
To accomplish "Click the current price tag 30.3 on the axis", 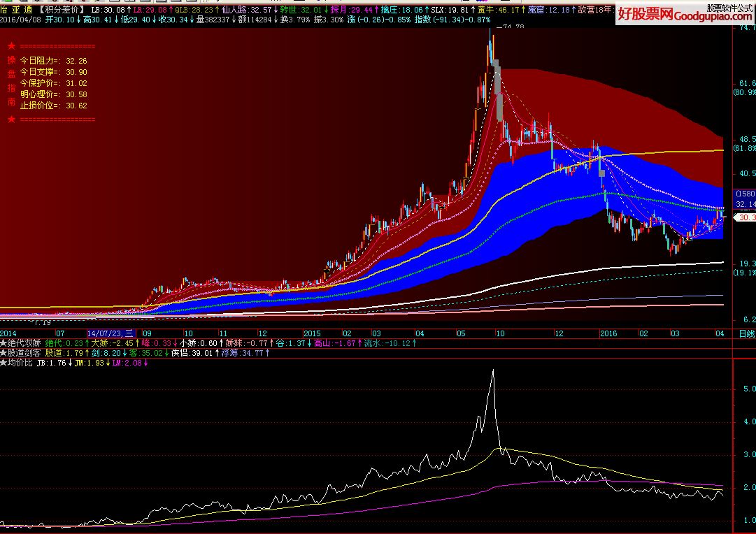I will coord(745,217).
